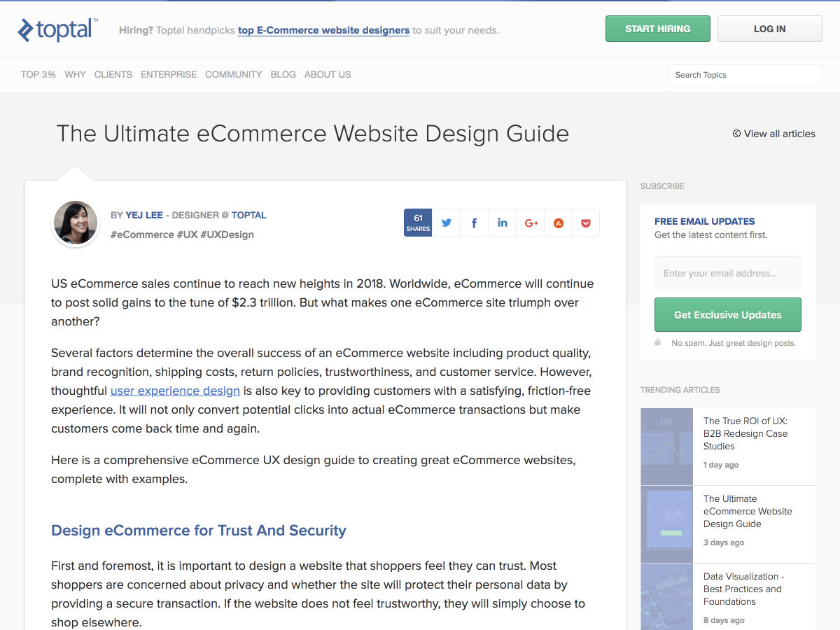The image size is (840, 630).
Task: Click the Toptal logo
Action: (x=57, y=30)
